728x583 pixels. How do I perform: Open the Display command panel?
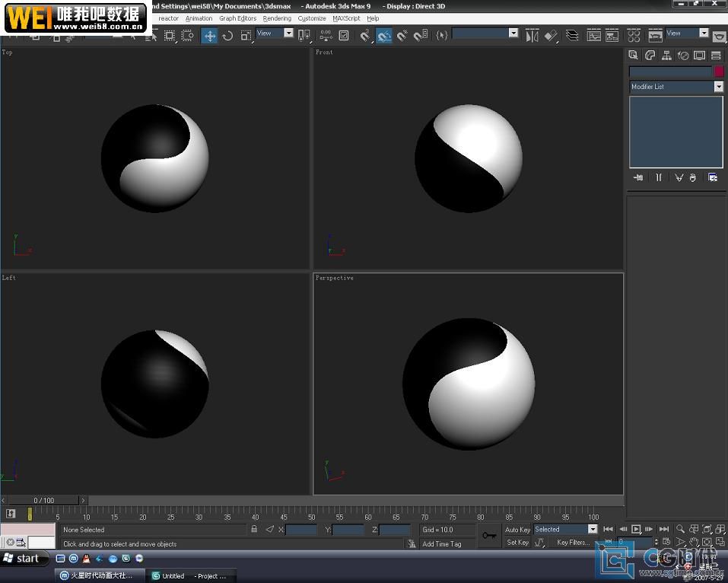click(699, 56)
